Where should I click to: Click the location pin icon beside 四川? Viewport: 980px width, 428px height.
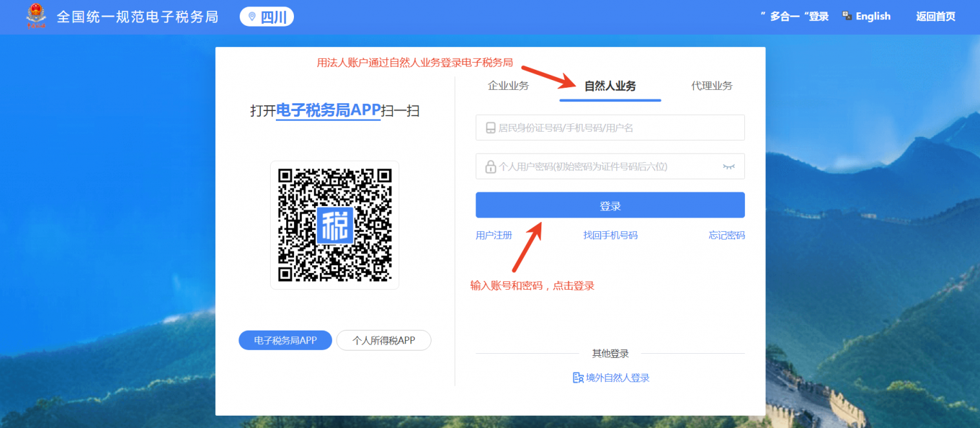252,17
